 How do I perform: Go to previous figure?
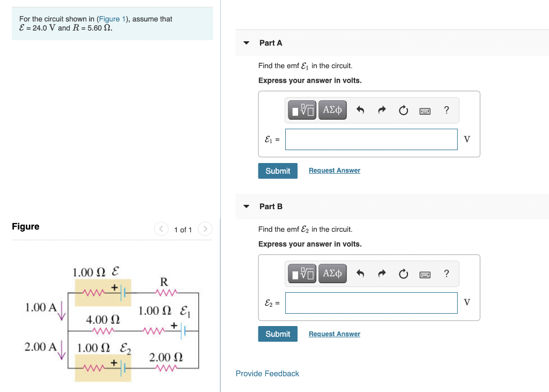pyautogui.click(x=161, y=229)
